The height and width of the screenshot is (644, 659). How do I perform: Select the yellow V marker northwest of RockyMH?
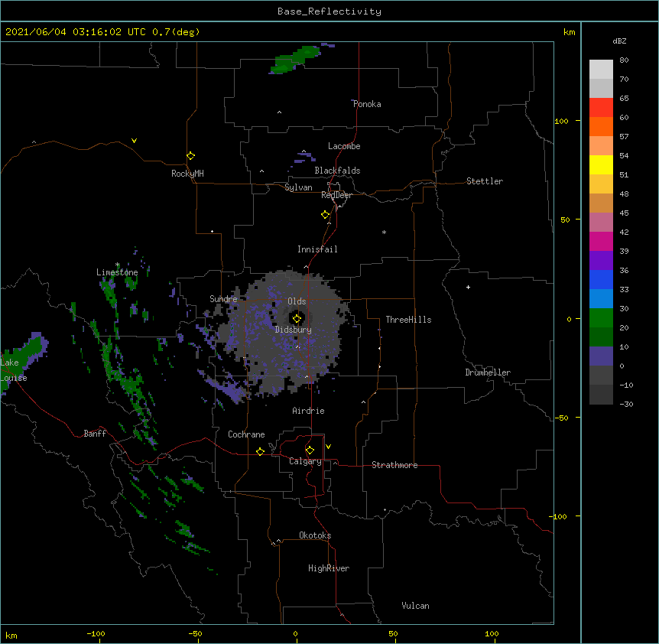(x=134, y=141)
